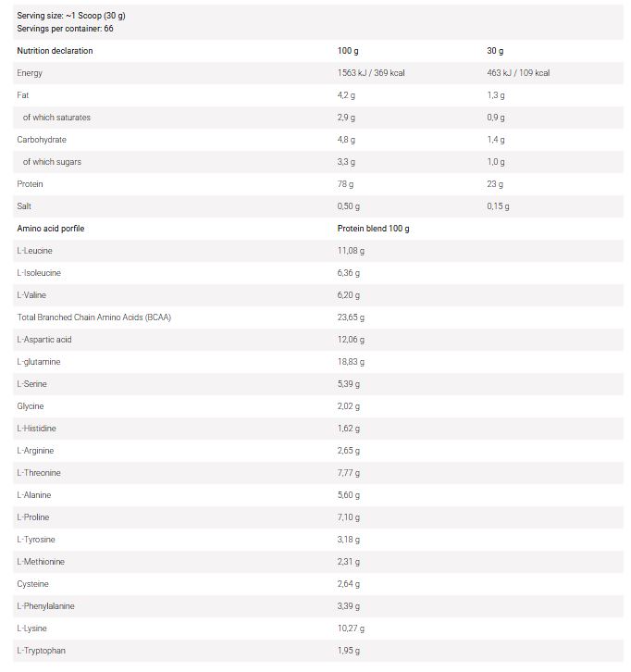Click the 30 g column header
The height and width of the screenshot is (672, 631).
[x=495, y=51]
